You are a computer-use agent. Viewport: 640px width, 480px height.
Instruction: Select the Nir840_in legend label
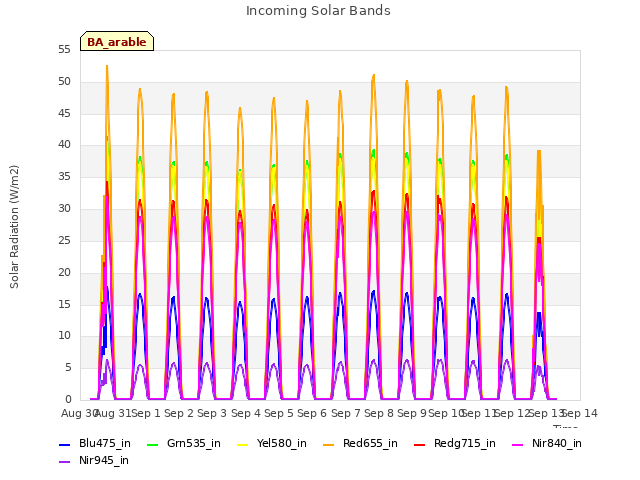pos(557,443)
